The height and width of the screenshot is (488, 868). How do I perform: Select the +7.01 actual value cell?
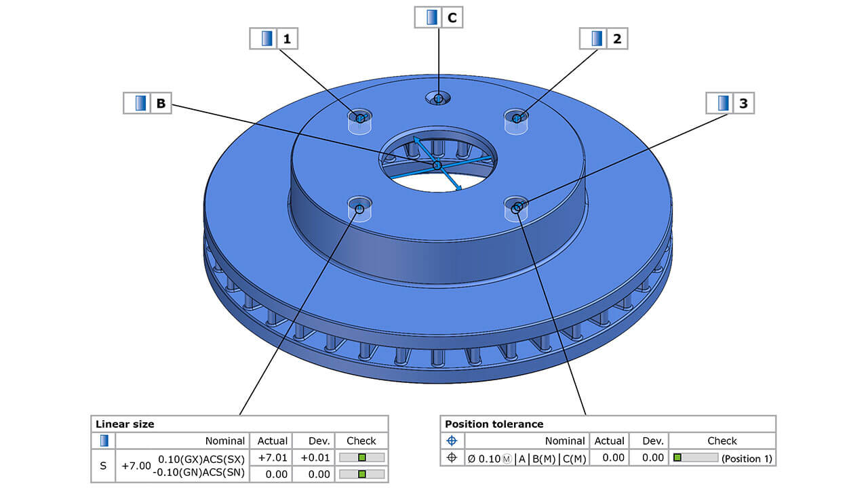pos(272,457)
